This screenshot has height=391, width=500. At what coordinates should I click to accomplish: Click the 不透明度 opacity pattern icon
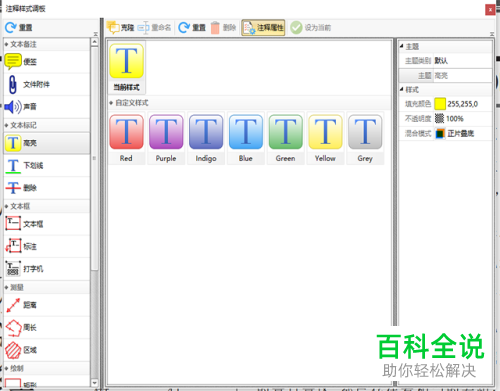tap(440, 119)
